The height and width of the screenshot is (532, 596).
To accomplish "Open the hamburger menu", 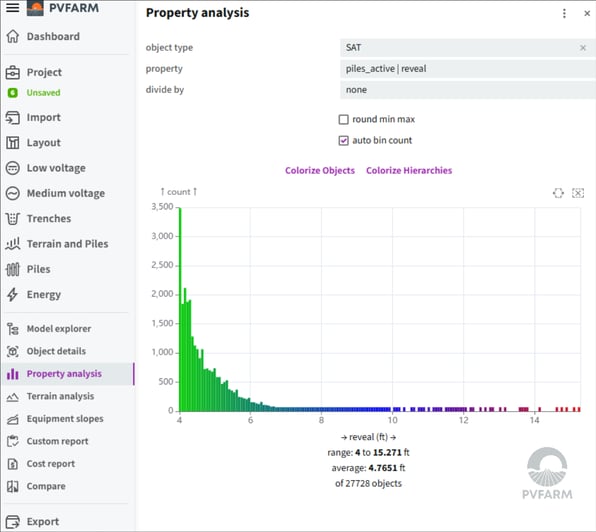I will click(13, 7).
